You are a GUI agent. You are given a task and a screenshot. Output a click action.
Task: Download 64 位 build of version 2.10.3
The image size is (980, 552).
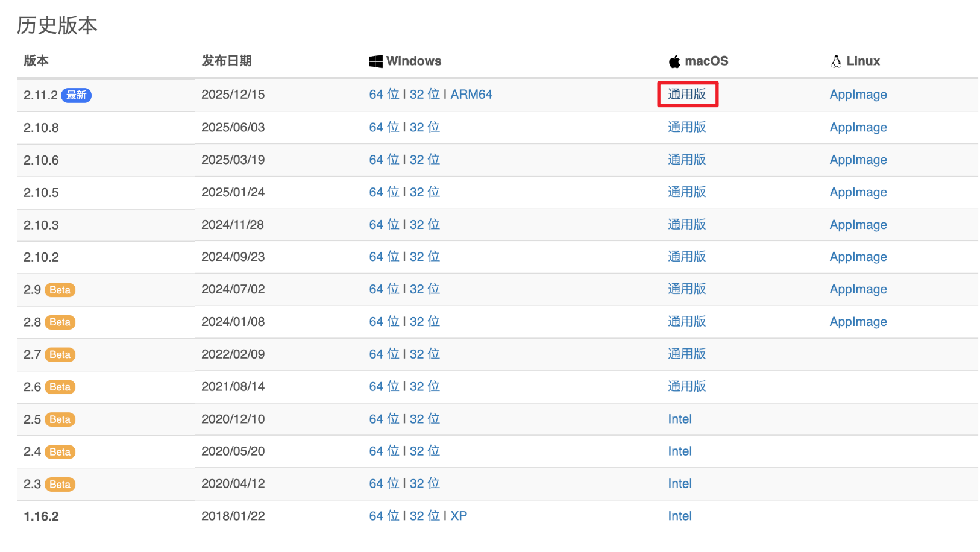click(385, 225)
